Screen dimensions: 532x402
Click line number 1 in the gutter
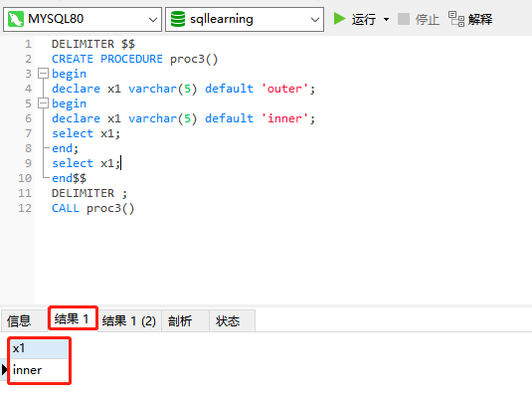coord(28,44)
